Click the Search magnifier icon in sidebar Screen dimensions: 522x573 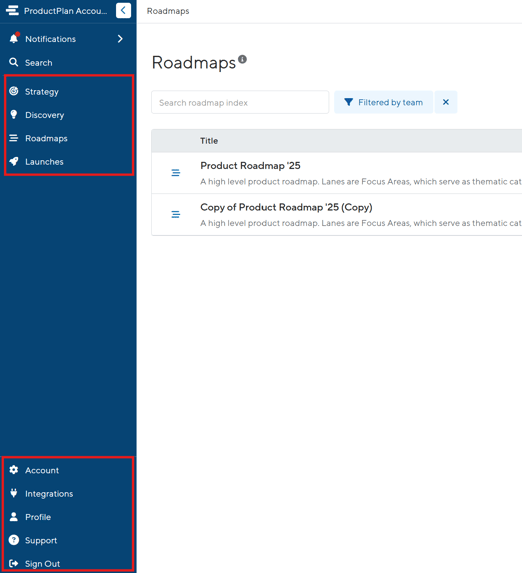pyautogui.click(x=14, y=62)
